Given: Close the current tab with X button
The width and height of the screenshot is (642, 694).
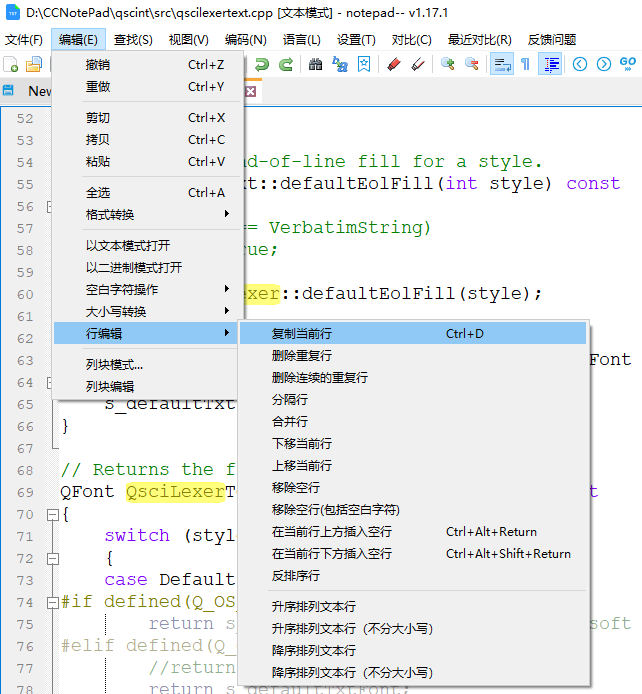Looking at the screenshot, I should click(x=251, y=92).
